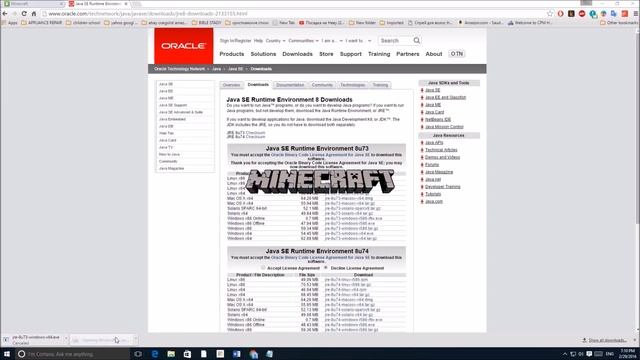Viewport: 640px width, 360px height.
Task: Open Java SE link in Java SDKs and Tools
Action: 433,90
